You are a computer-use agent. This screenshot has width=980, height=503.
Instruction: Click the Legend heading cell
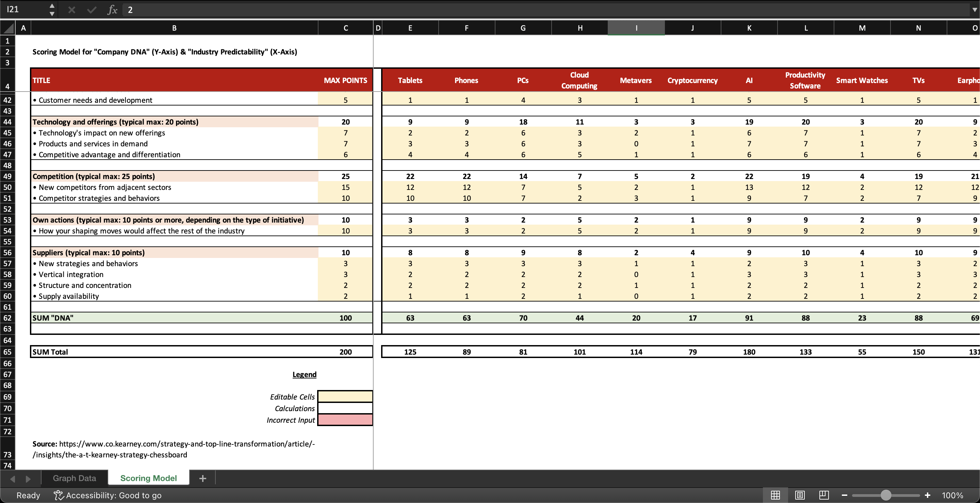[x=304, y=374]
